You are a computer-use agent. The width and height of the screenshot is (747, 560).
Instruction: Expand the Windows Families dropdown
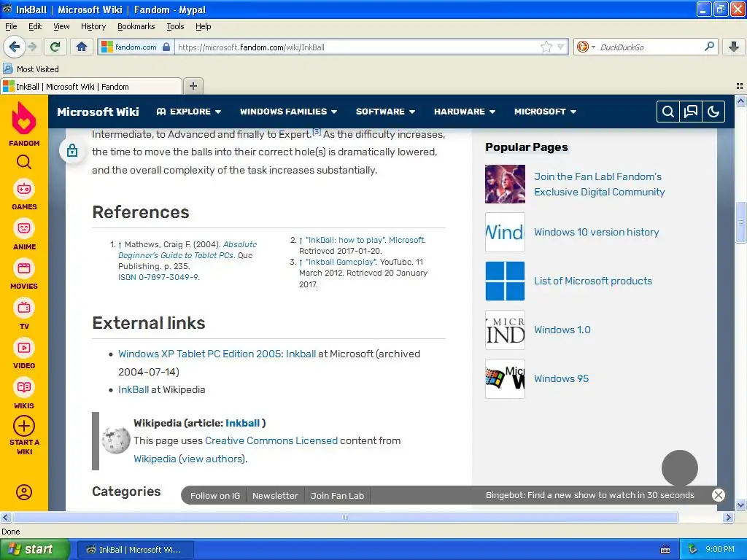pos(288,112)
